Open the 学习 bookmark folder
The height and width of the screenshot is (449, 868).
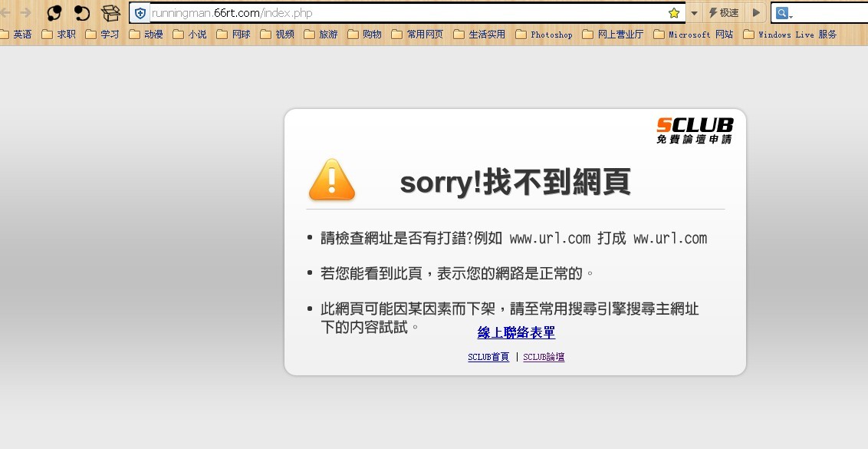(x=103, y=35)
